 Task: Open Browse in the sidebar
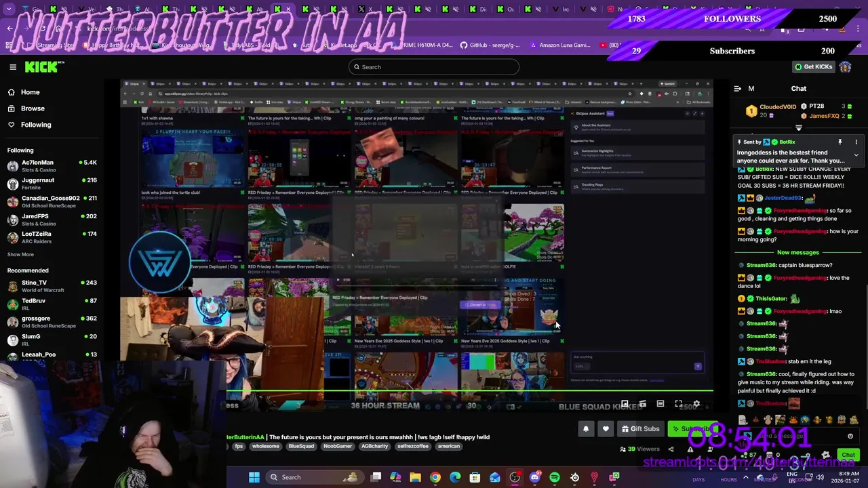point(32,108)
